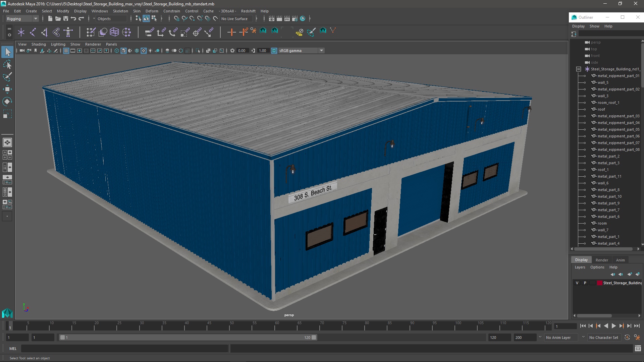Viewport: 644px width, 362px height.
Task: Expand Steel_Storage_Building_nt1 tree node
Action: tap(579, 68)
